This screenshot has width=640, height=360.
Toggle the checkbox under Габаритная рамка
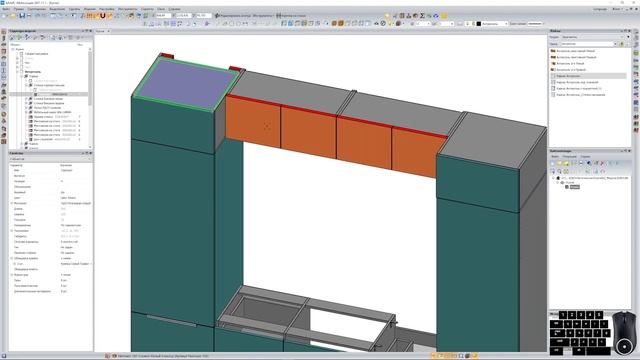tap(22, 58)
